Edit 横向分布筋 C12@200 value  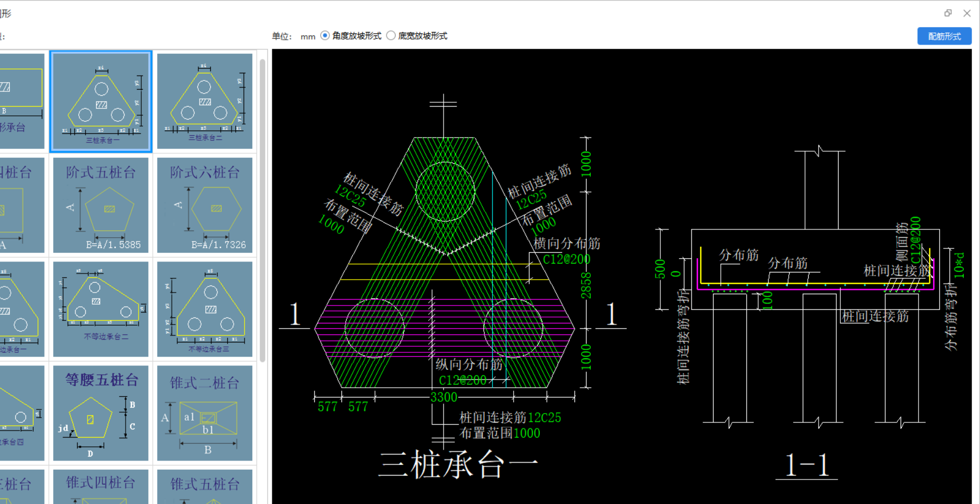pos(566,259)
